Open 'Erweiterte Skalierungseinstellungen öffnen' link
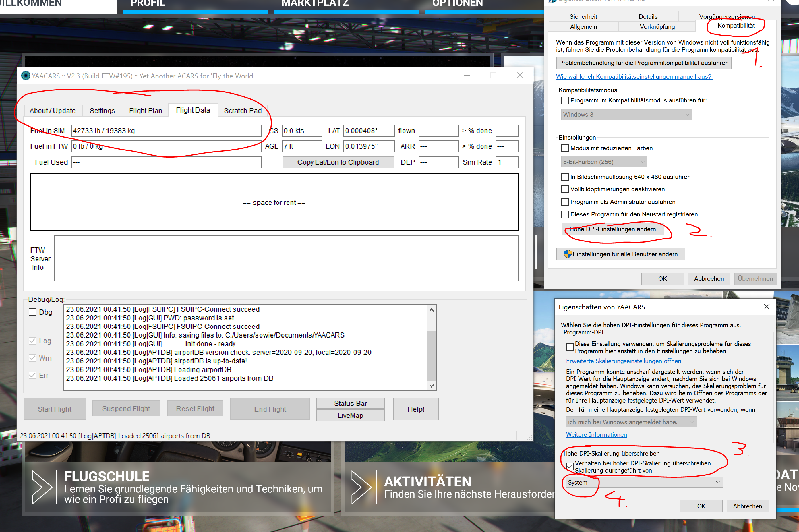The height and width of the screenshot is (532, 799). [x=623, y=361]
